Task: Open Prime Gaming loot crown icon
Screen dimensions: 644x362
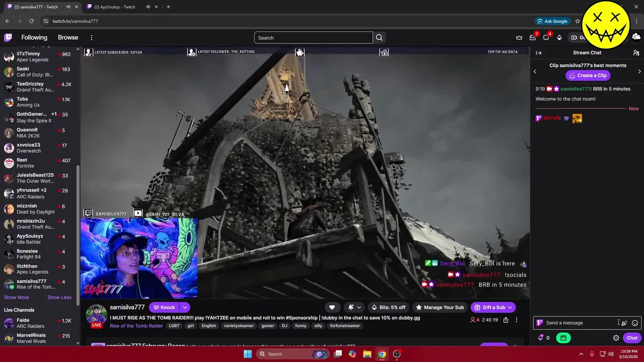Action: pyautogui.click(x=519, y=37)
